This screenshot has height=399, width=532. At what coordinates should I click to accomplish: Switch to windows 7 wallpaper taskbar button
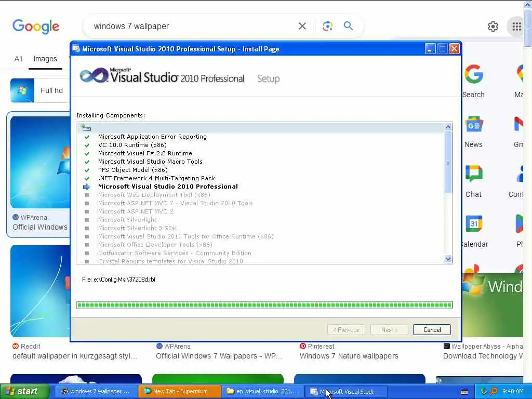96,391
